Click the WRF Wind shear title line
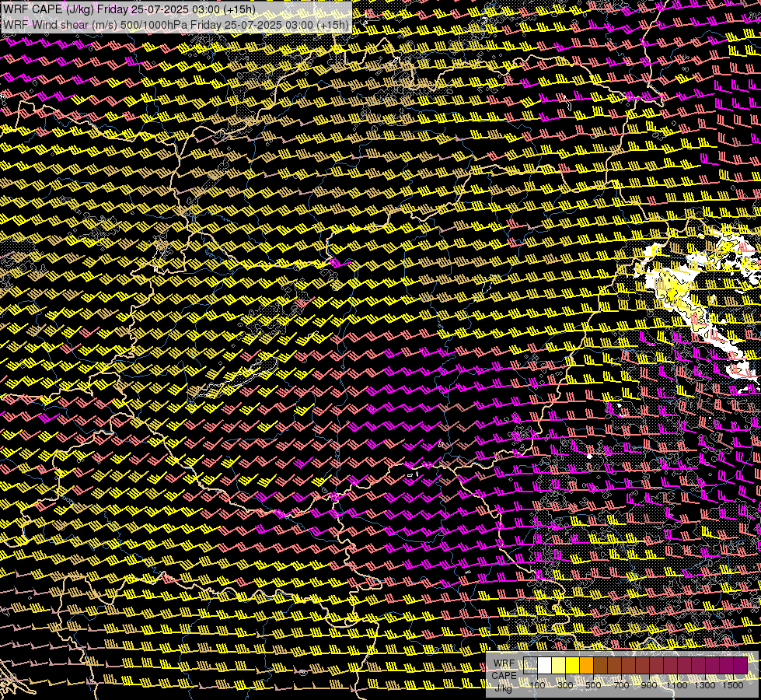This screenshot has height=700, width=761. tap(176, 25)
